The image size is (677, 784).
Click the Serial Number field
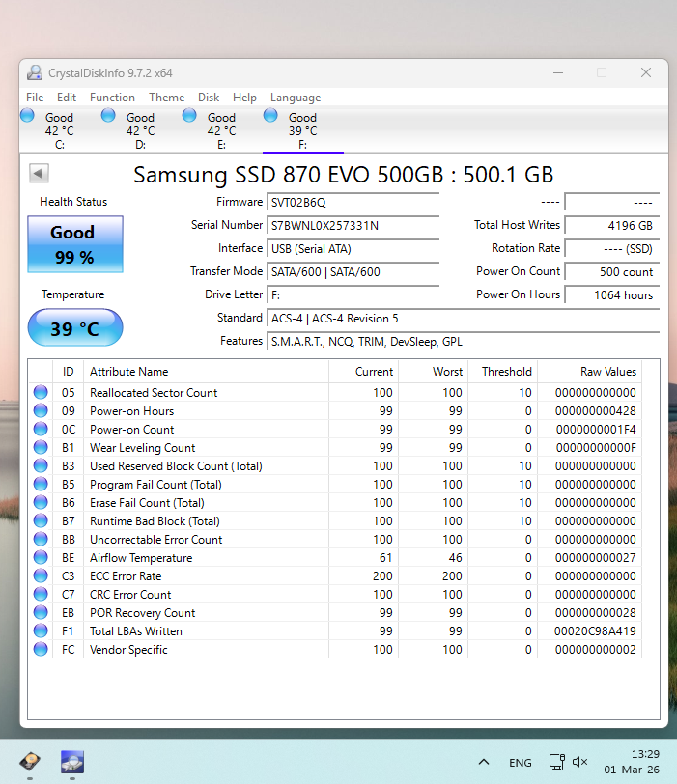(353, 226)
